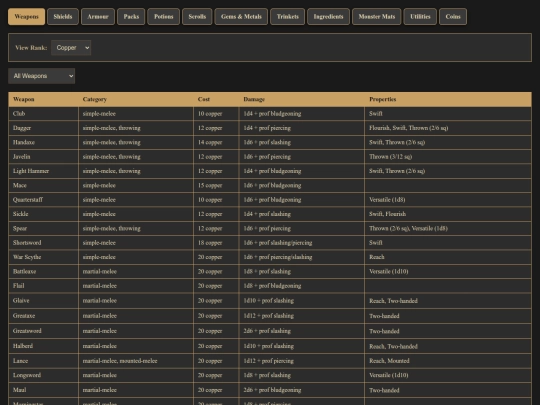Click the Battleaxe weapon name
The width and height of the screenshot is (540, 405).
(x=24, y=271)
